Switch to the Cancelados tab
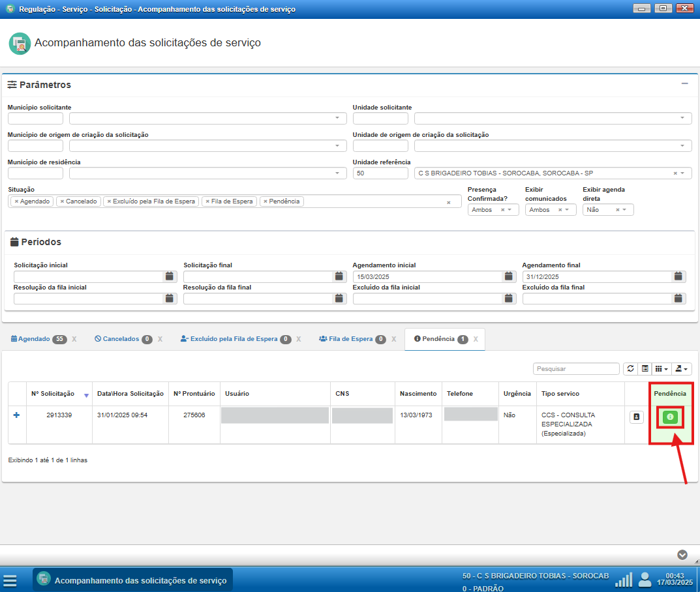Screen dimensions: 700x592 pyautogui.click(x=121, y=339)
